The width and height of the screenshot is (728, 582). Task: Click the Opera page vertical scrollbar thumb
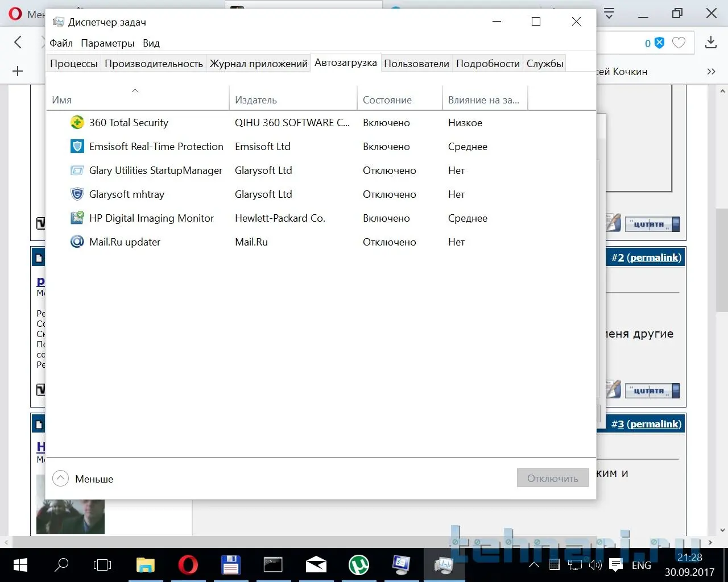(722, 260)
